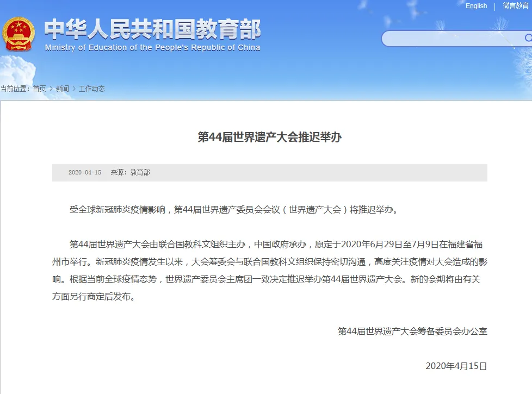Click the paragraph line starting 第44届世界遗产大会由联合国教科文组织主办
The height and width of the screenshot is (394, 532).
coord(276,245)
